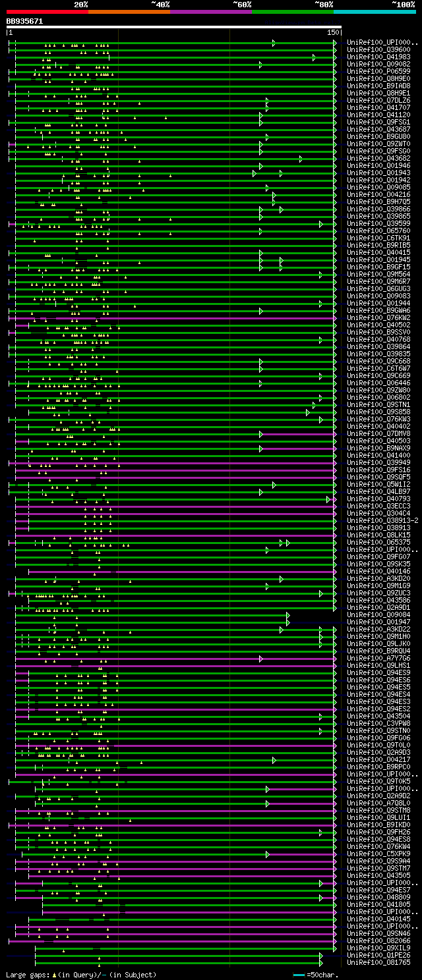422x980 pixels.
Task: Pick sequence UniRef100_Q7DMV8
Action: (x=378, y=434)
